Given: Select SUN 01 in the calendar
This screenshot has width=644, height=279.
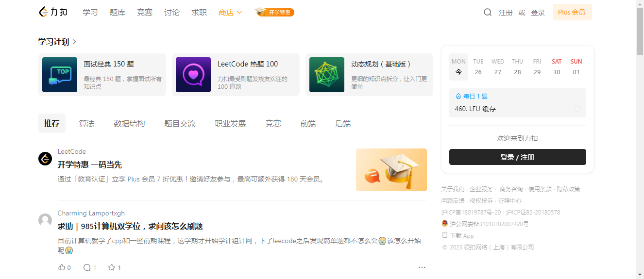Looking at the screenshot, I should (x=576, y=67).
